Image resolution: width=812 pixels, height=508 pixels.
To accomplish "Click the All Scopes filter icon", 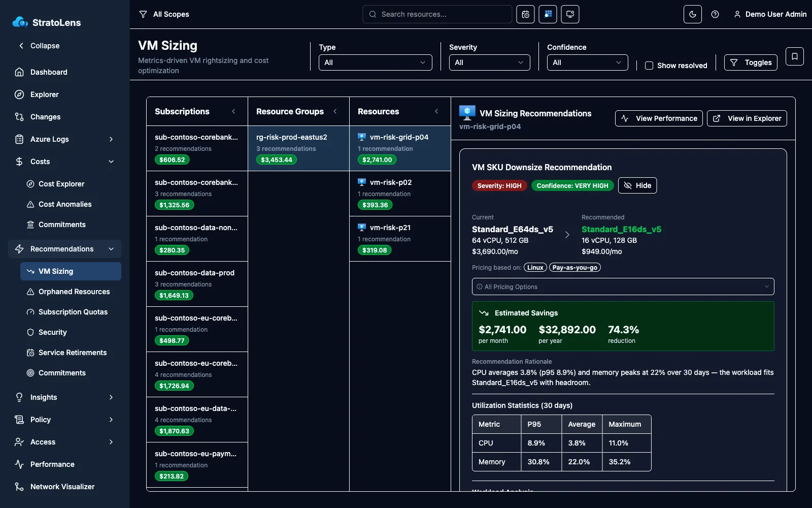I will (x=143, y=14).
